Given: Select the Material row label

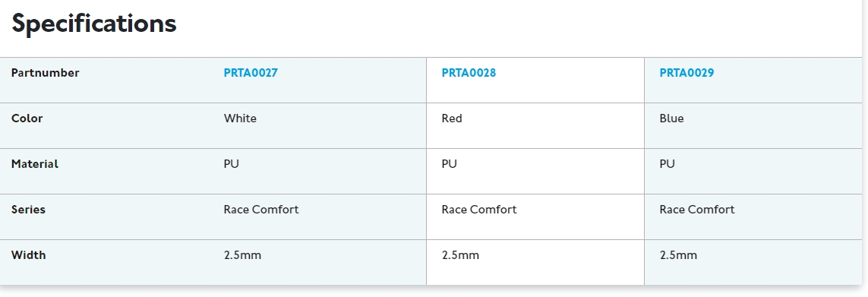Looking at the screenshot, I should pos(35,163).
